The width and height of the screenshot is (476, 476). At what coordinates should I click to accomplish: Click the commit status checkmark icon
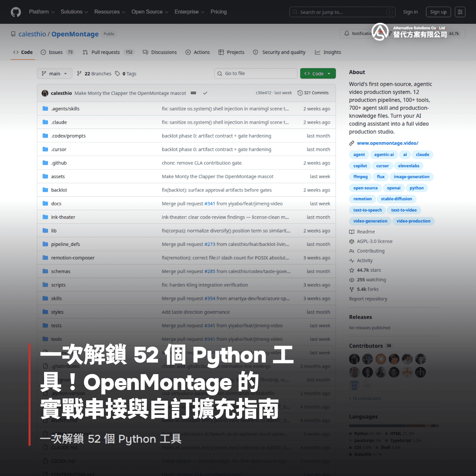click(x=205, y=93)
